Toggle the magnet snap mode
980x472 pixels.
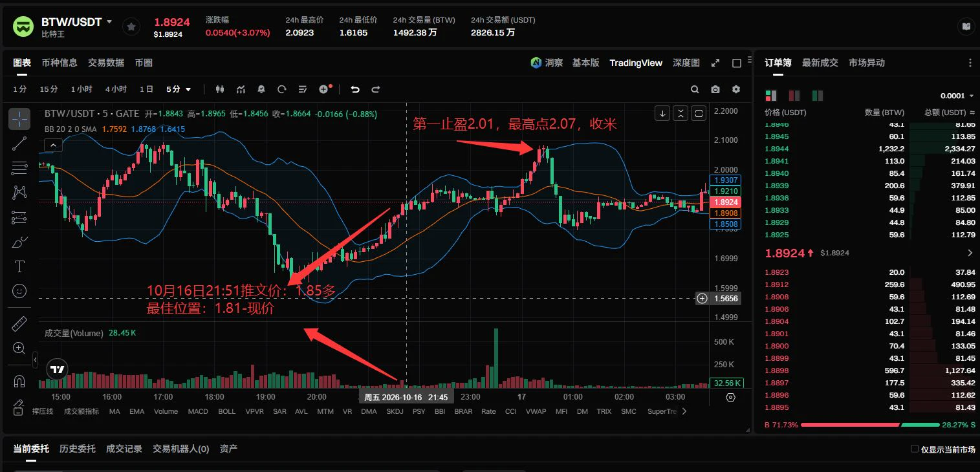pos(20,381)
